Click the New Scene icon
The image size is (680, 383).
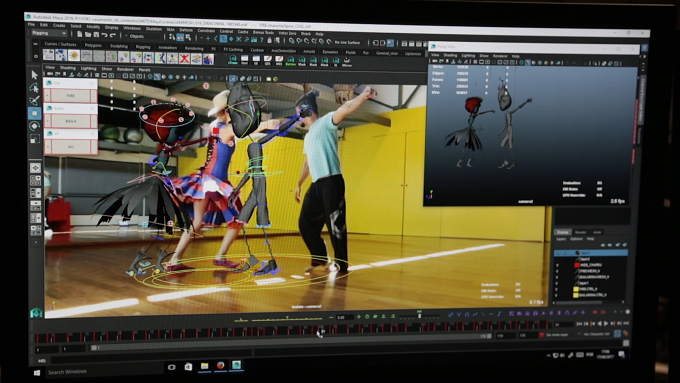coord(80,34)
